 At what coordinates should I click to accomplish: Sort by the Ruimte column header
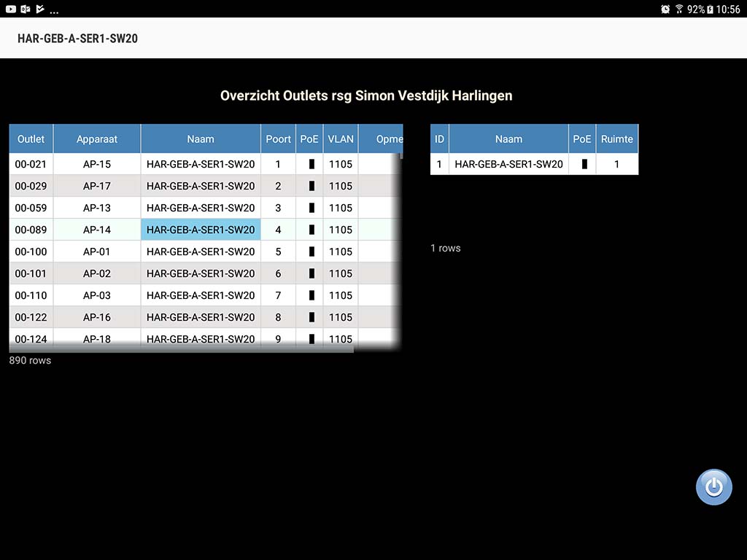pyautogui.click(x=617, y=139)
